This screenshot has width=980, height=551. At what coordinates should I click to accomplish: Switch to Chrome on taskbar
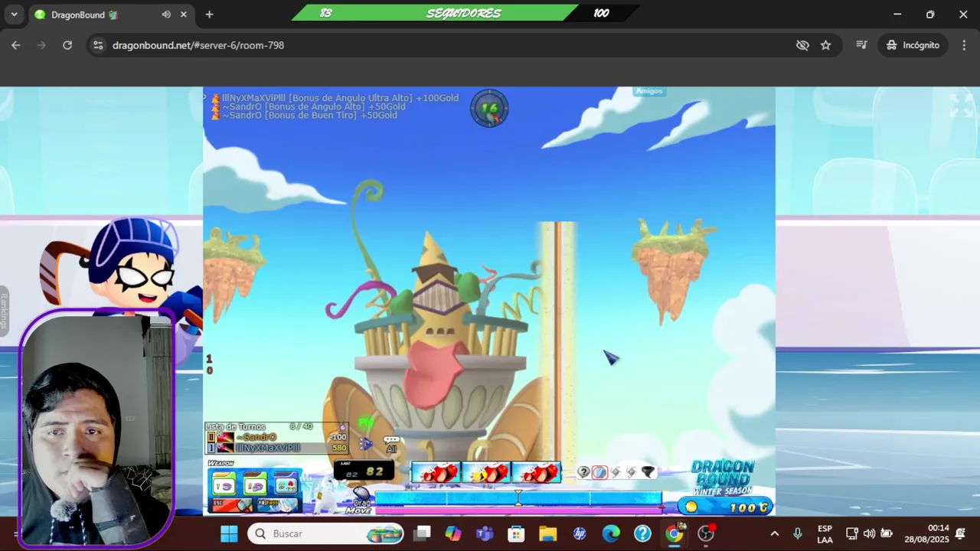coord(675,533)
